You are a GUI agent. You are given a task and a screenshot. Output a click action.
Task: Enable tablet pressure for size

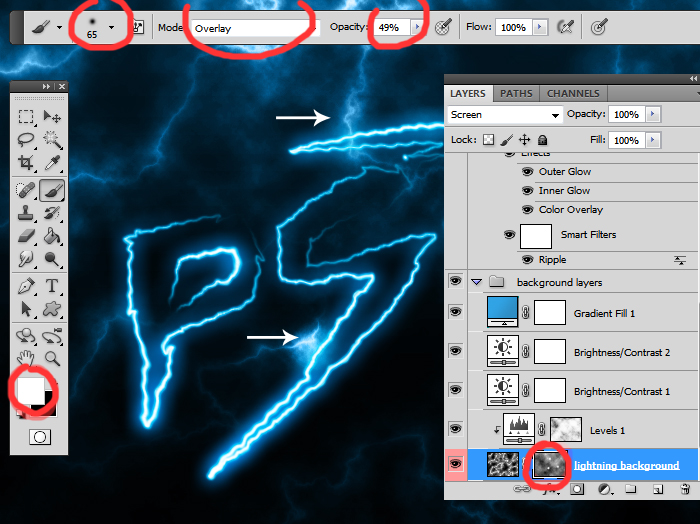tap(598, 27)
